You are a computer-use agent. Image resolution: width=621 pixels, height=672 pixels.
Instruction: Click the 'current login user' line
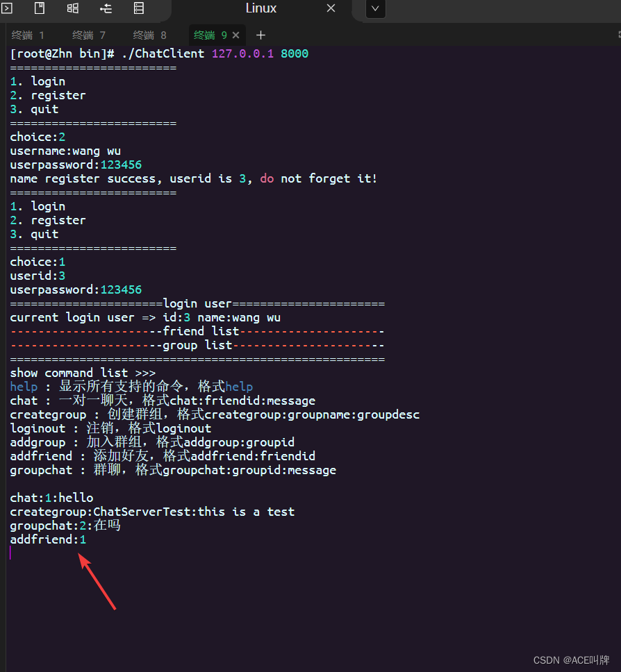pos(145,317)
